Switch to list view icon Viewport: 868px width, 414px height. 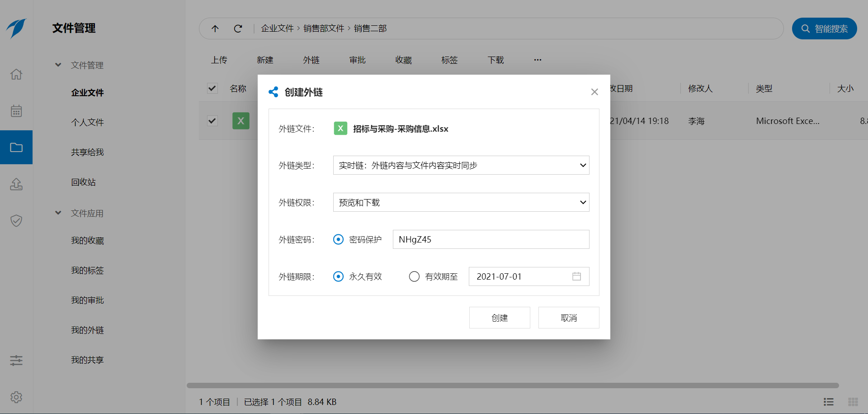pos(828,402)
